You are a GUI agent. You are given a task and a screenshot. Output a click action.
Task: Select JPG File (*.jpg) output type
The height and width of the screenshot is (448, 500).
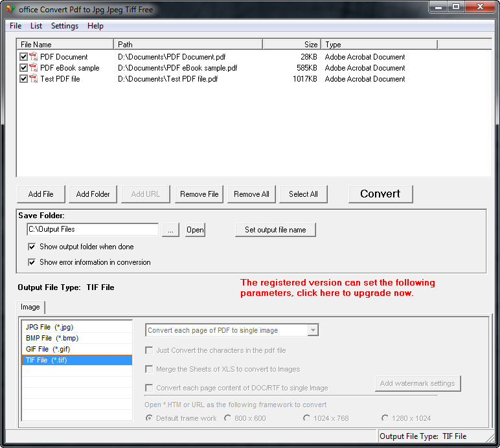tap(77, 327)
